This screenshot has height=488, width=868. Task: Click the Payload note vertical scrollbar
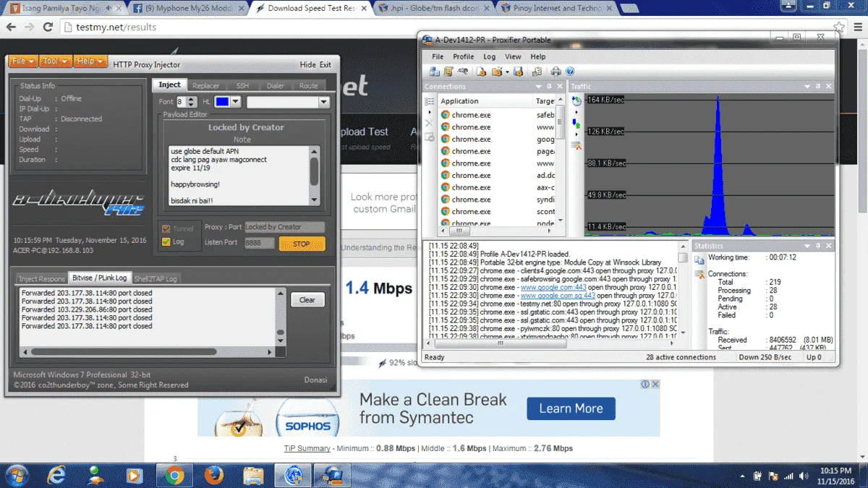[315, 175]
